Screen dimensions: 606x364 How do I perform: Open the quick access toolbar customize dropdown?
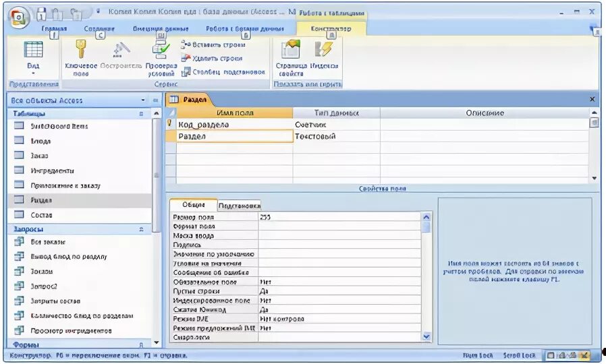(x=98, y=12)
